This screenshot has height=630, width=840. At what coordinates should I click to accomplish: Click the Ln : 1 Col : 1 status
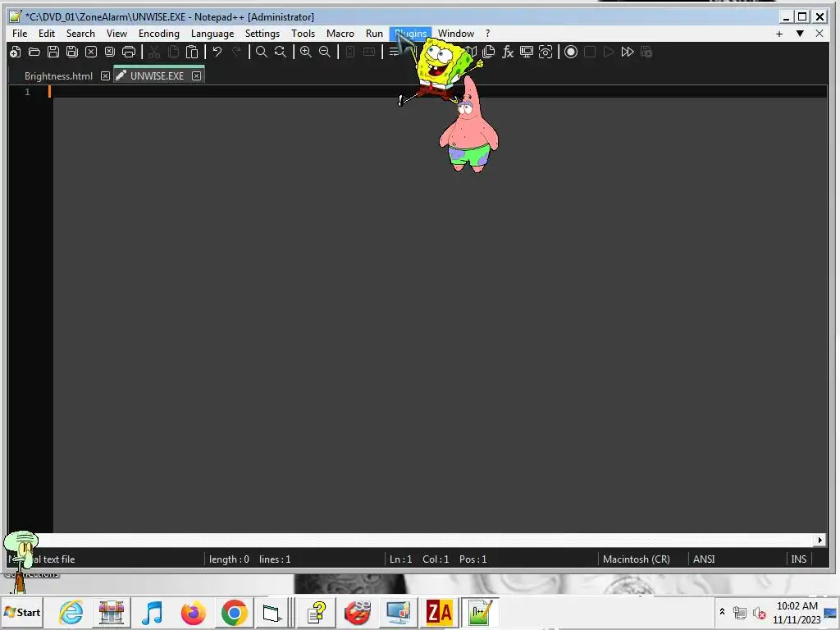(419, 559)
